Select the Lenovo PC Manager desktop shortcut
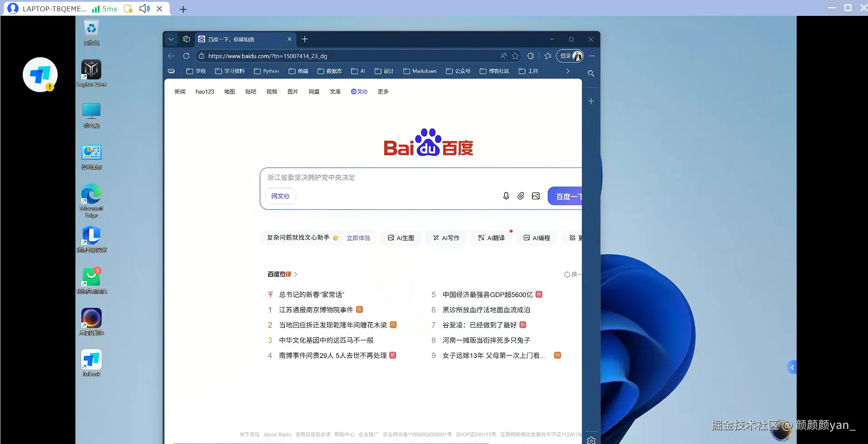 pyautogui.click(x=91, y=239)
